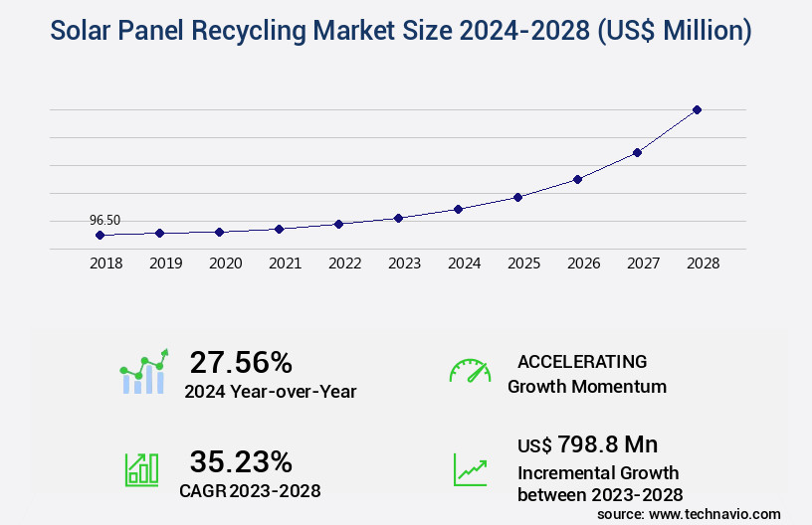Select the 2028 data point on chart
This screenshot has height=525, width=812.
tap(697, 109)
